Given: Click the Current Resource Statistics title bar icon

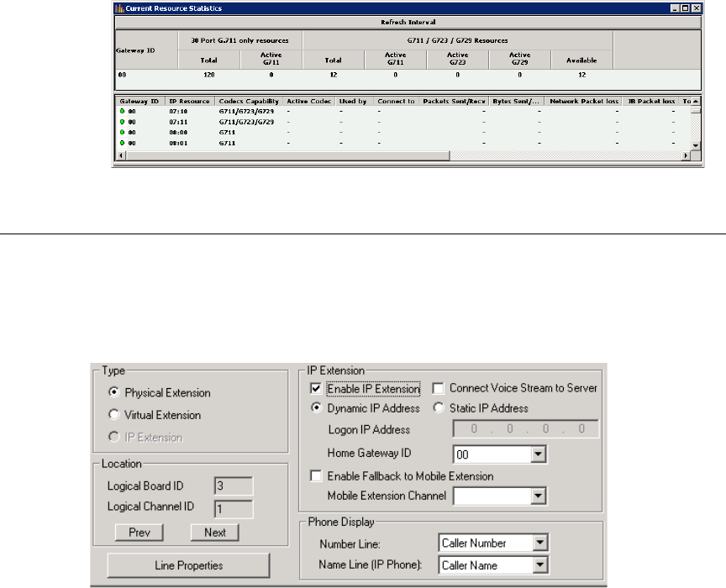Looking at the screenshot, I should [x=119, y=8].
